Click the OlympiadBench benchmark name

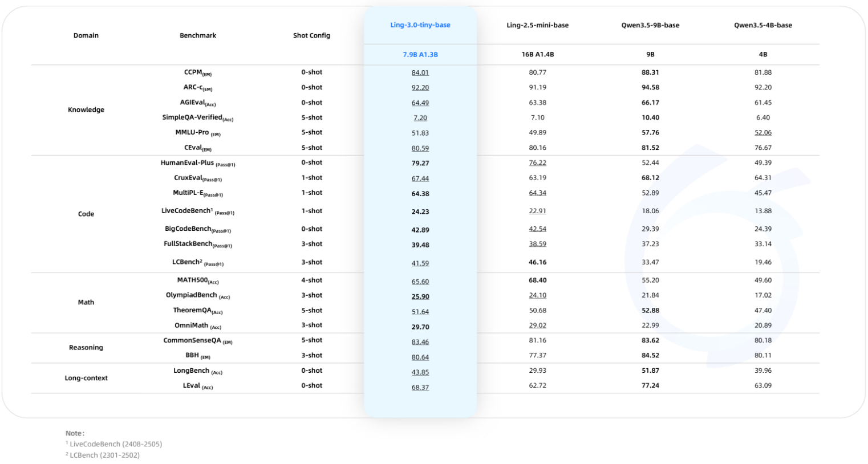point(198,295)
